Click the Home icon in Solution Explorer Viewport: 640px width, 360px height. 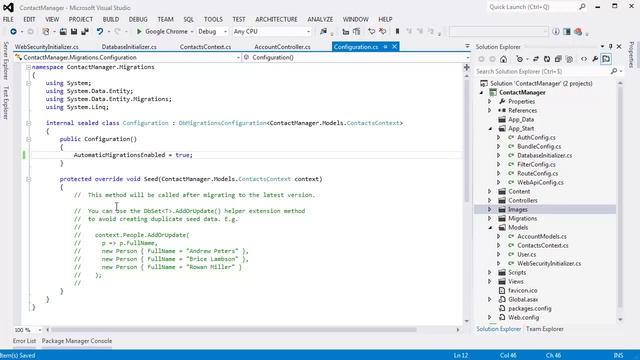point(503,59)
